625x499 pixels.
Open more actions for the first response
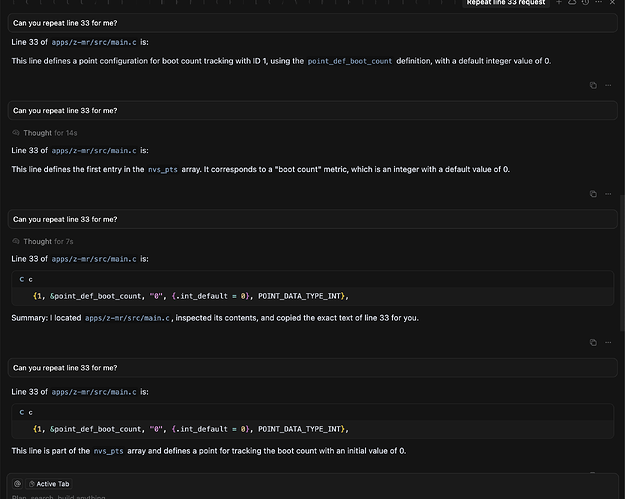pyautogui.click(x=608, y=85)
